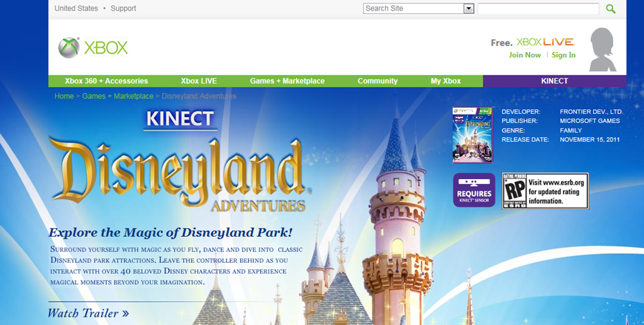644x325 pixels.
Task: Click the Watch Trailer link
Action: (x=88, y=313)
